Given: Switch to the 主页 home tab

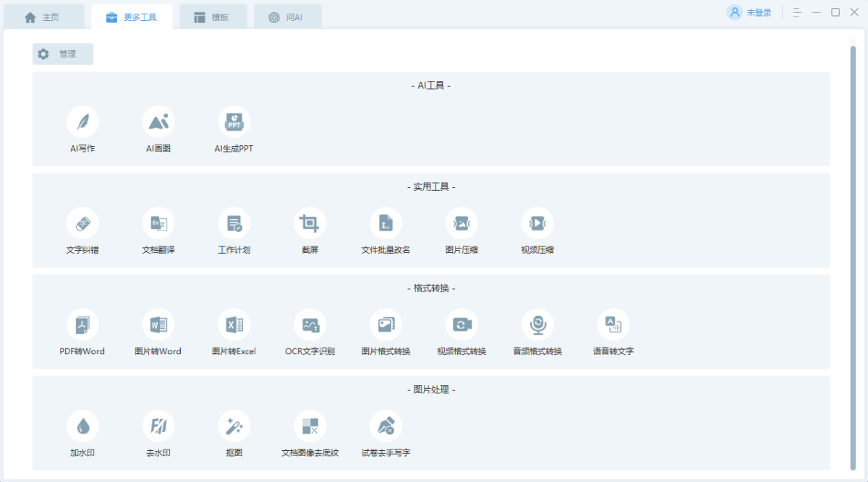Looking at the screenshot, I should pyautogui.click(x=43, y=17).
